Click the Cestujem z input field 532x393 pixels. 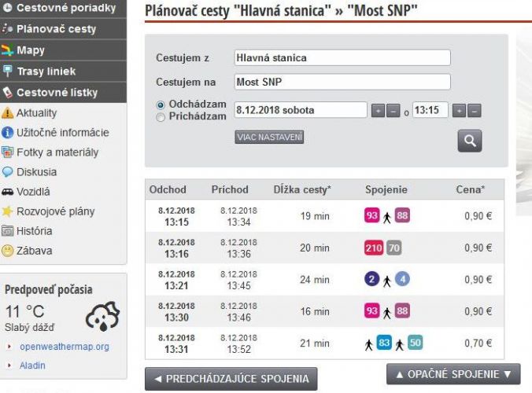pos(342,58)
